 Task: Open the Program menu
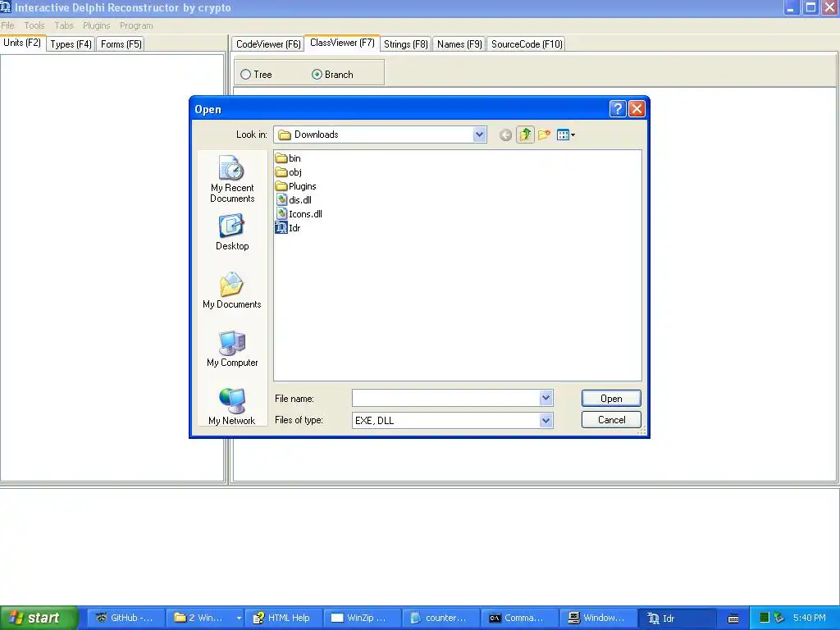point(136,25)
